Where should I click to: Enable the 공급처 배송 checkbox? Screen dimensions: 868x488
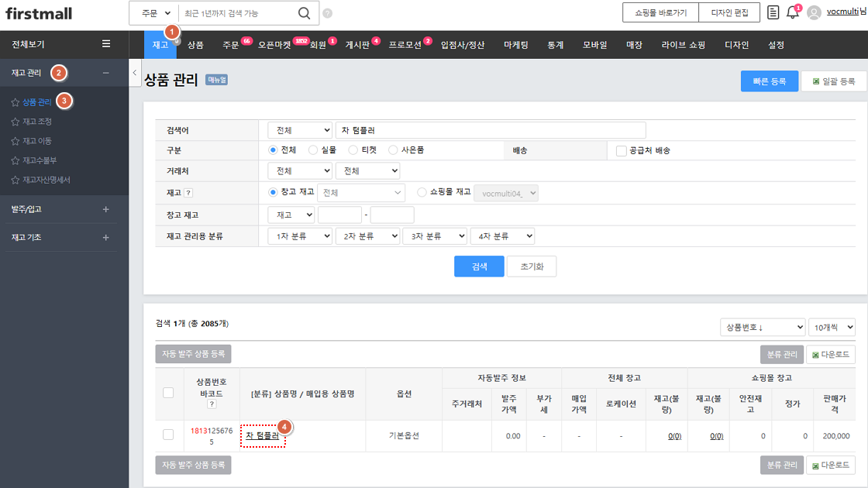(621, 151)
